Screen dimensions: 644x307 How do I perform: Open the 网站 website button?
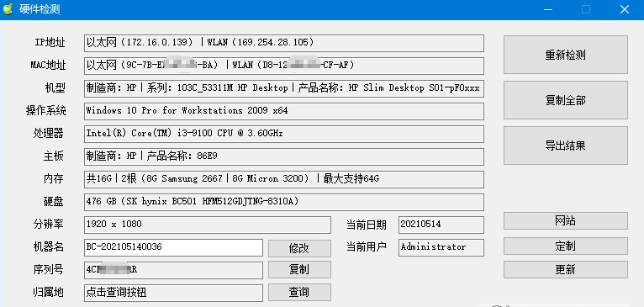[x=566, y=220]
